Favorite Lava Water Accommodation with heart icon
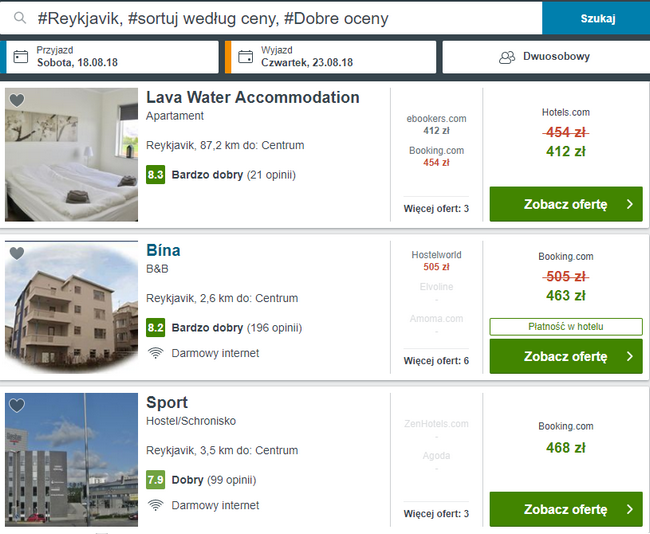 [17, 100]
